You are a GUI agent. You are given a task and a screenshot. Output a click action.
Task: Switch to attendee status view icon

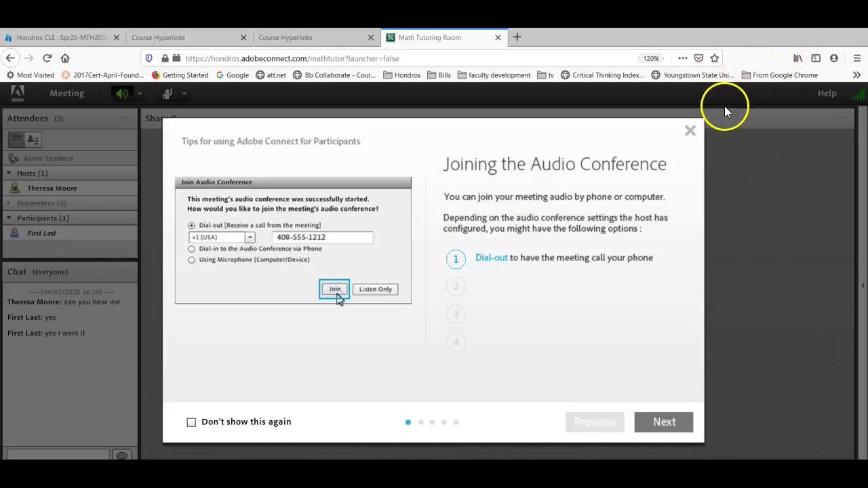pos(33,140)
